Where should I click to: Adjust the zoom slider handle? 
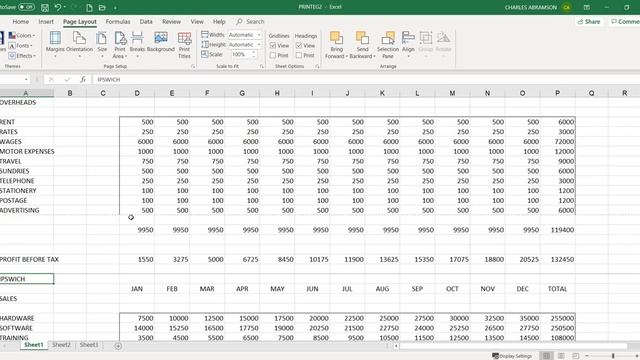click(x=613, y=356)
